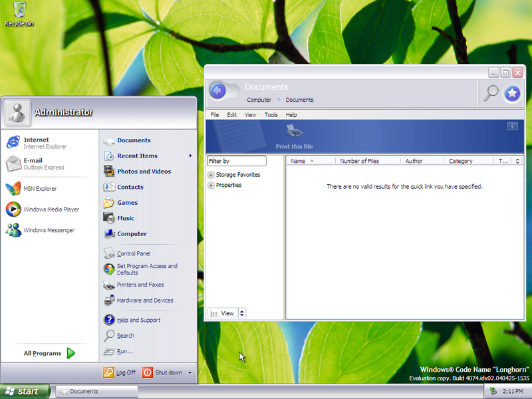The width and height of the screenshot is (532, 399).
Task: Click the Log Off button
Action: click(x=120, y=372)
